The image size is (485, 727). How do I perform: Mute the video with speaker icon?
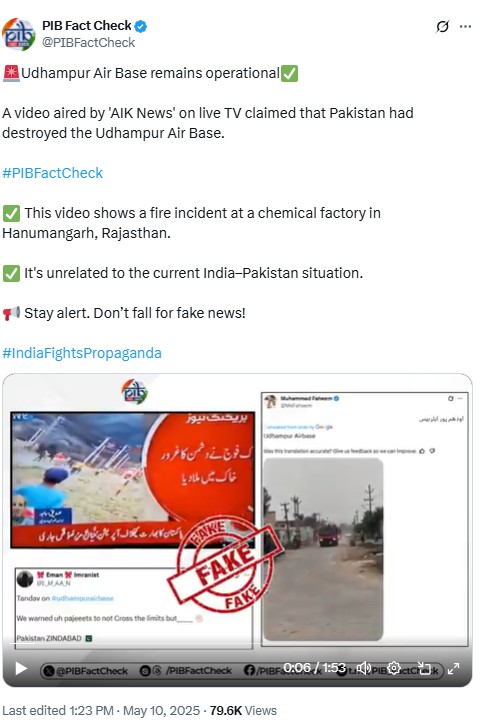tap(364, 668)
